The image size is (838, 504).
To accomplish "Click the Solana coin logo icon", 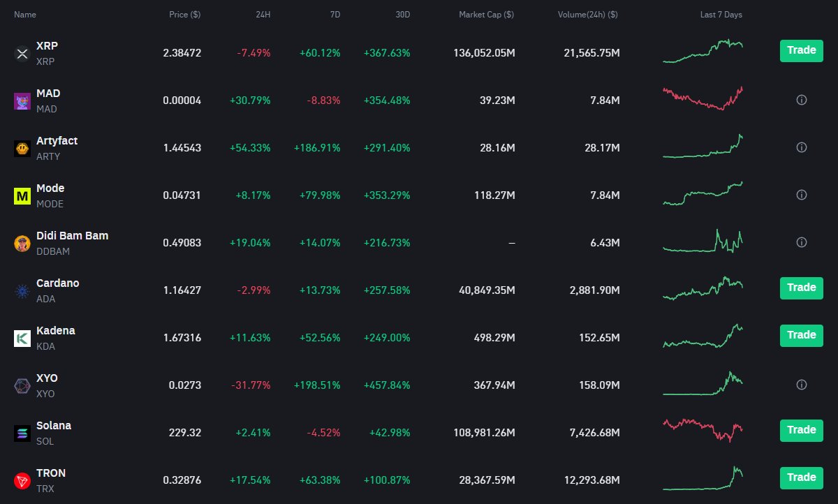I will click(22, 433).
